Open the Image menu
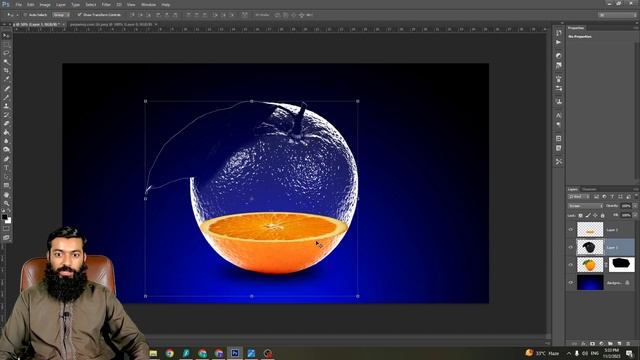 coord(45,4)
